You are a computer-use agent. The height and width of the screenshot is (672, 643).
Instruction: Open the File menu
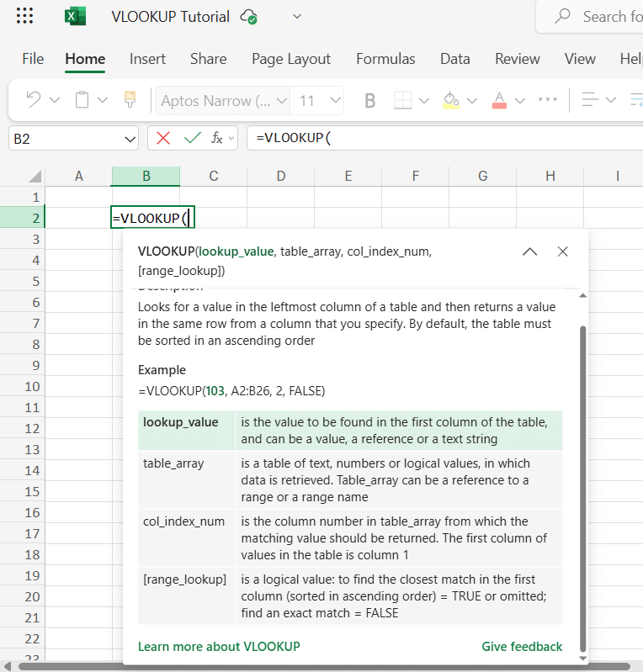coord(33,59)
